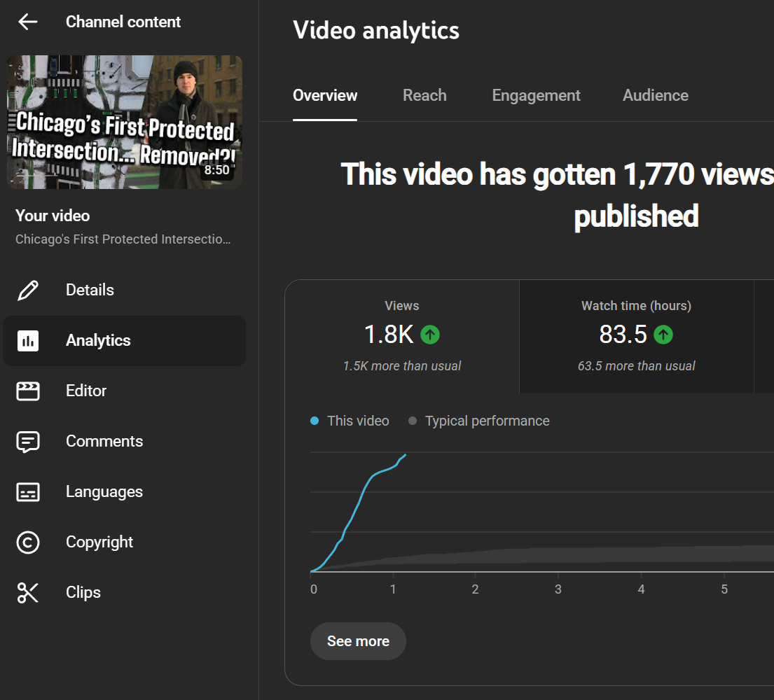Click green arrow next to Watch time
The width and height of the screenshot is (774, 700).
[x=663, y=335]
